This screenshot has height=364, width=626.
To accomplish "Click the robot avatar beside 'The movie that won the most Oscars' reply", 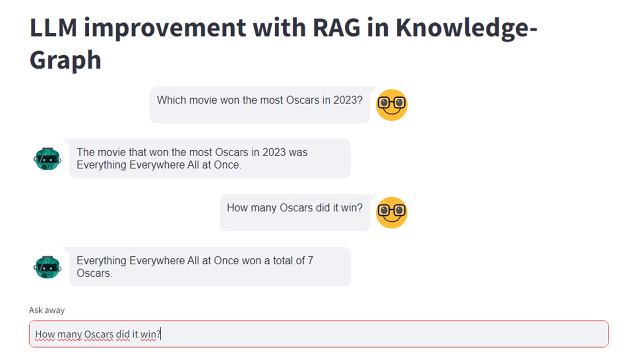I will [48, 159].
